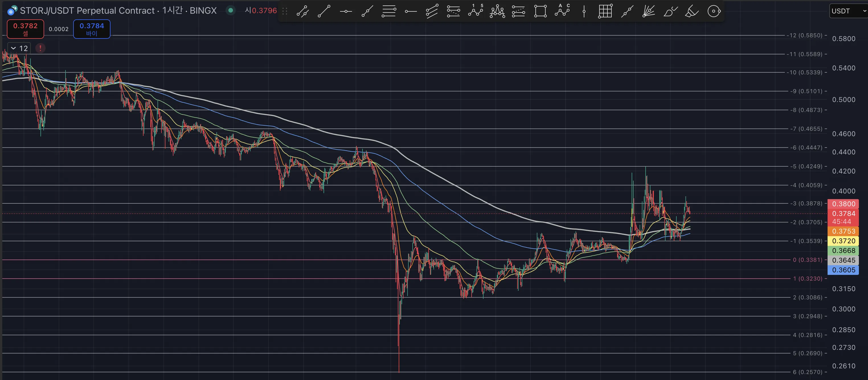Click the orange 0.3753 moving average label

tap(843, 231)
